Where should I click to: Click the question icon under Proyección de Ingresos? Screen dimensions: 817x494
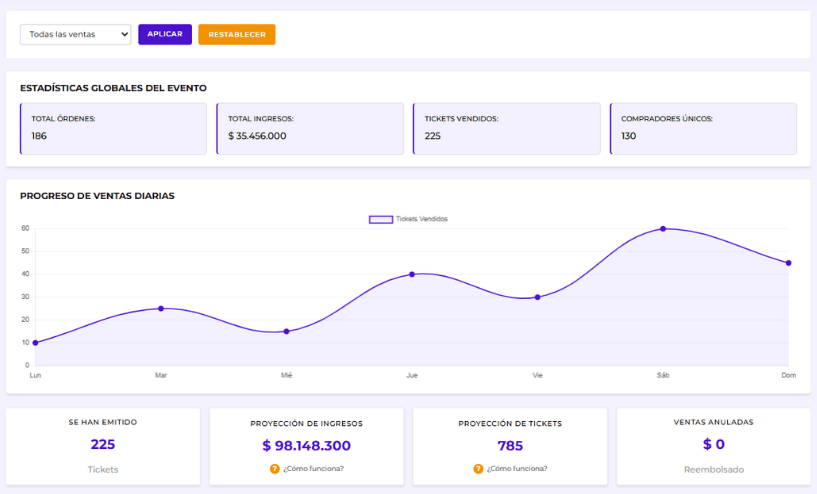(x=275, y=468)
